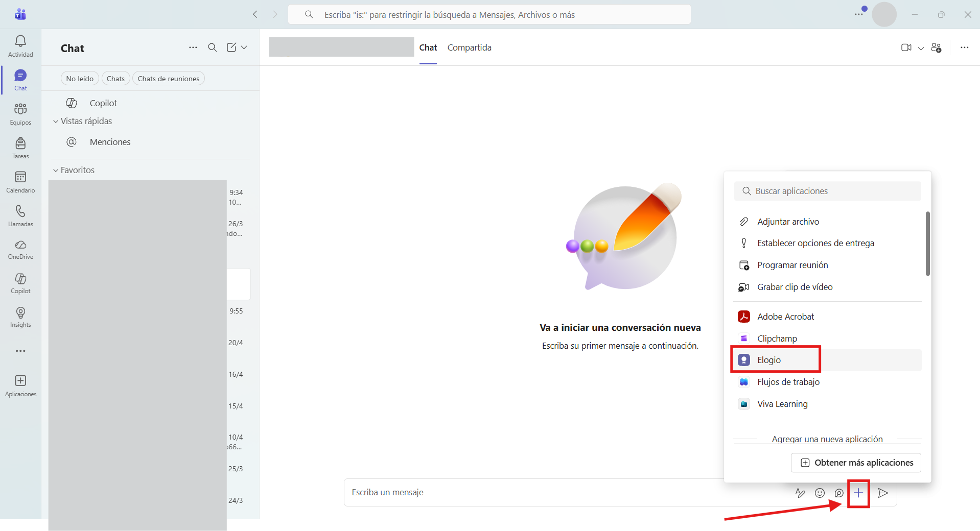The image size is (980, 531).
Task: Expand call options dropdown arrow
Action: click(921, 48)
